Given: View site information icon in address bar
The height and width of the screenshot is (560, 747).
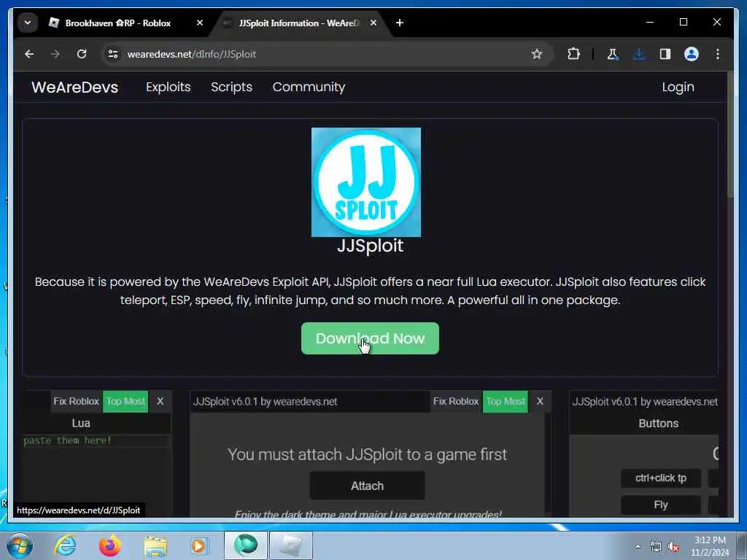Looking at the screenshot, I should point(113,54).
